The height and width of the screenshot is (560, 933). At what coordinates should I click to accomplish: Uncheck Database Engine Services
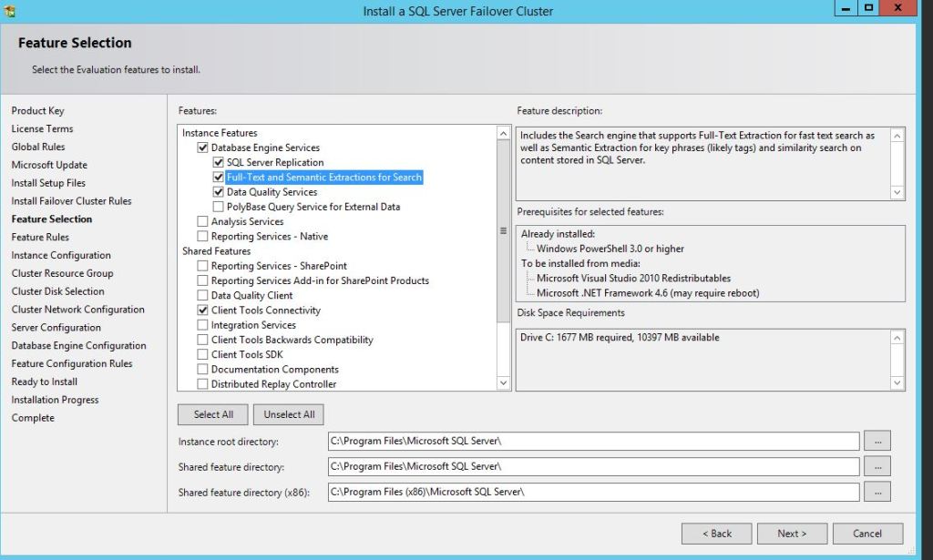(x=203, y=148)
